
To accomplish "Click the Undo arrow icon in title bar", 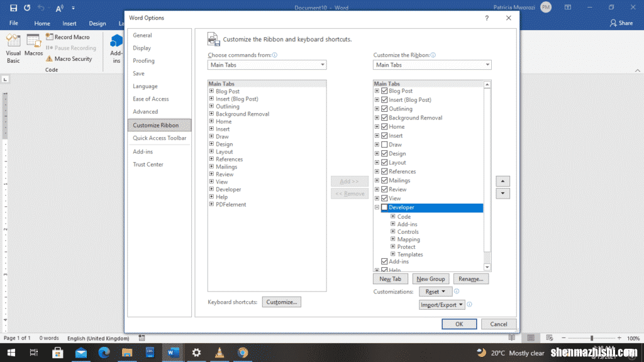I will (41, 8).
